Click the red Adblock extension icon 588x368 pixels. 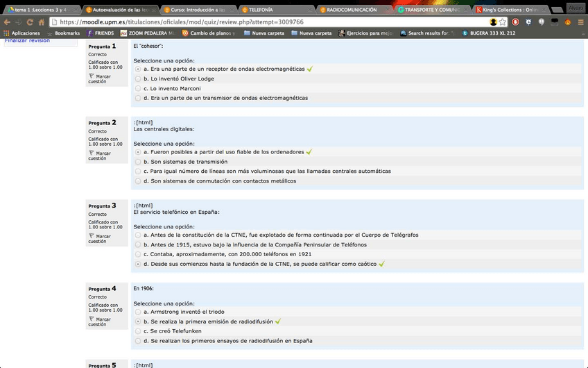(516, 22)
